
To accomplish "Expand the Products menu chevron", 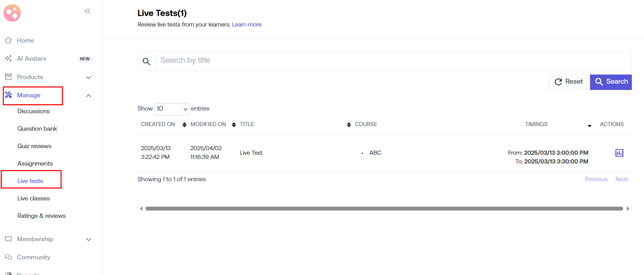I will (x=88, y=77).
